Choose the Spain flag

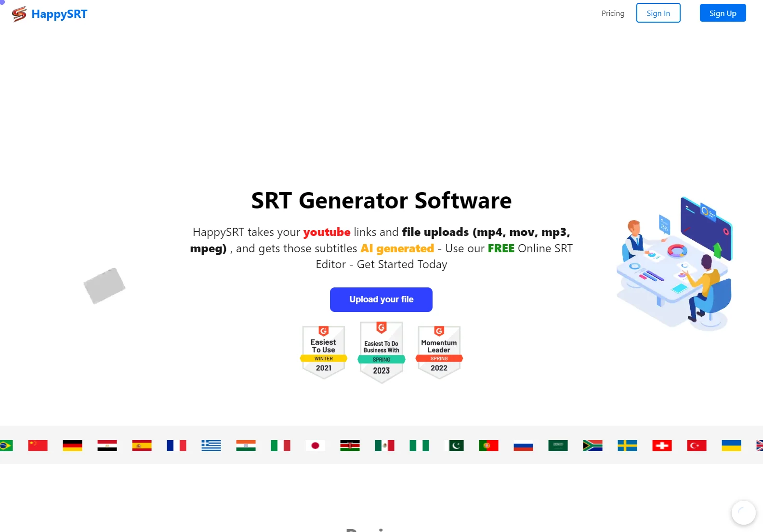[142, 446]
